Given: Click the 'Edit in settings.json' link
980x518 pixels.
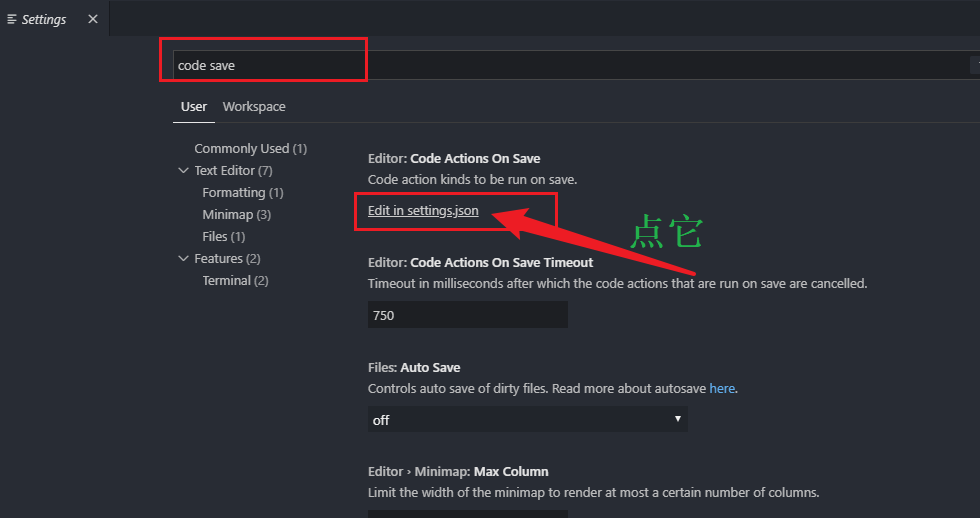Looking at the screenshot, I should pyautogui.click(x=423, y=211).
